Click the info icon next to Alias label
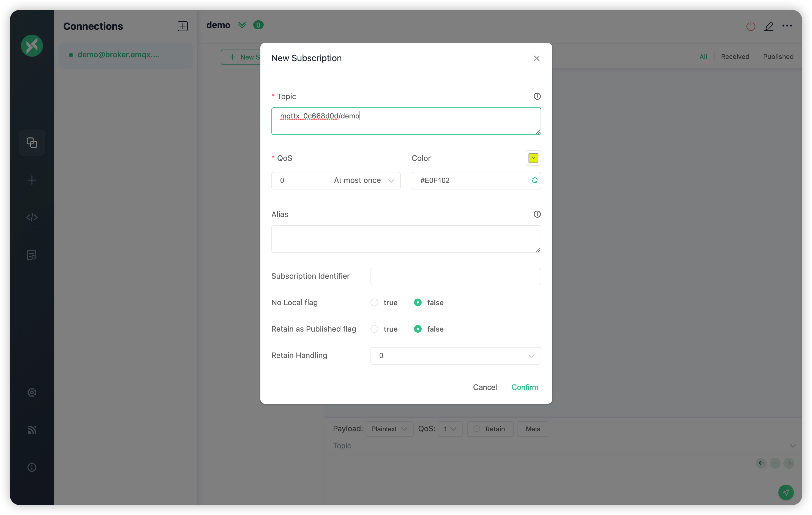 (x=537, y=214)
